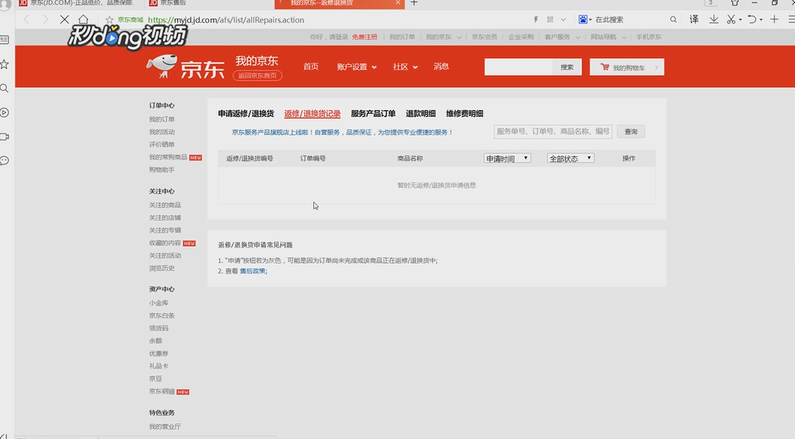The image size is (795, 439).
Task: Open 关注的商品 in left sidebar
Action: tap(165, 205)
